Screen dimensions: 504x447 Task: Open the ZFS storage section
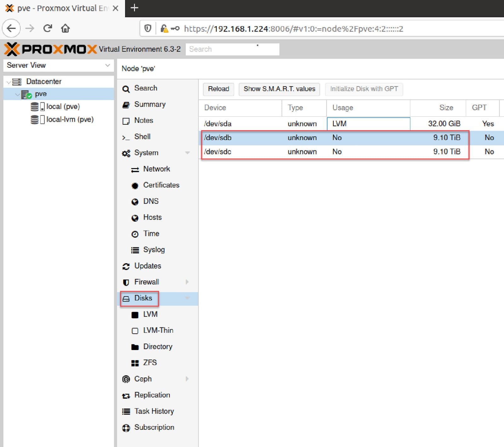click(x=150, y=363)
